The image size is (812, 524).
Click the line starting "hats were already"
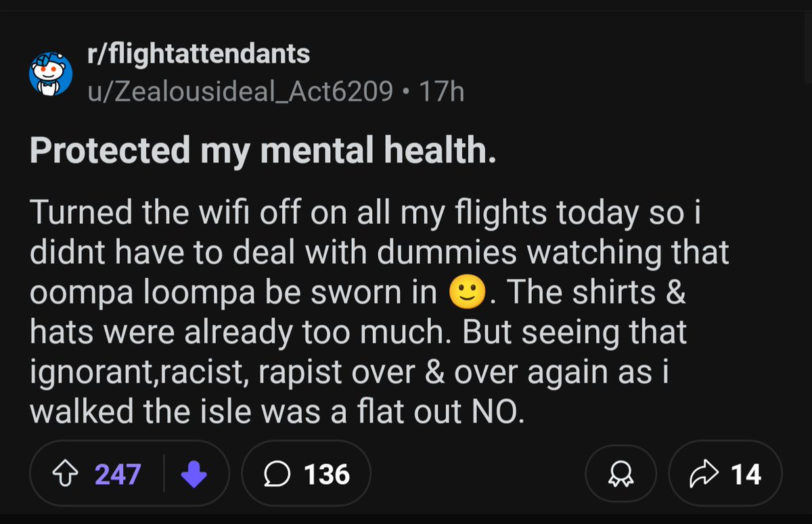(x=359, y=332)
